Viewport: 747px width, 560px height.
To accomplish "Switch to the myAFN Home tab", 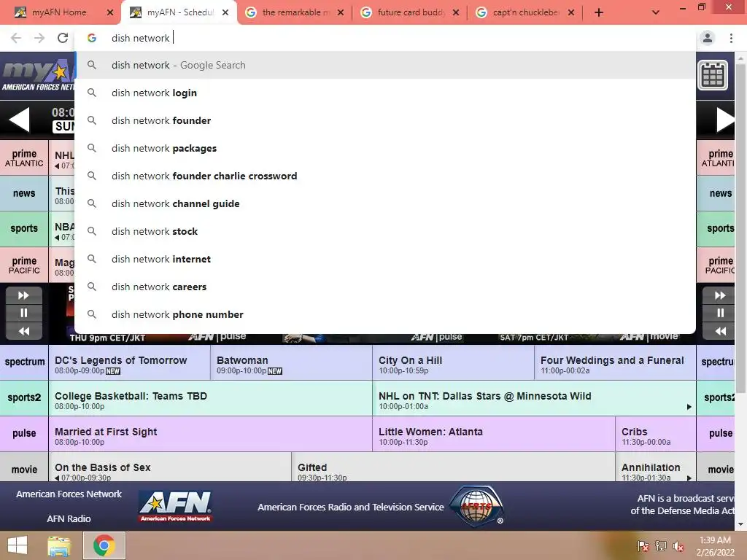I will pos(59,12).
